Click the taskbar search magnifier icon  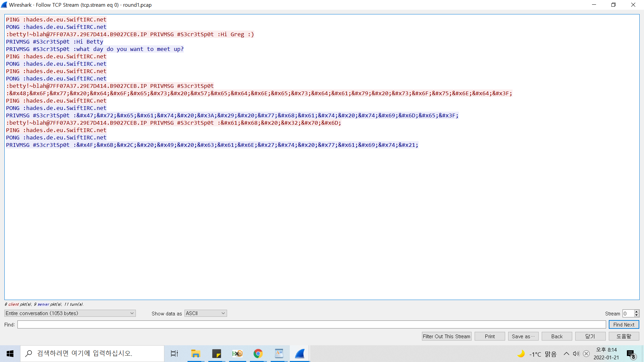point(29,353)
